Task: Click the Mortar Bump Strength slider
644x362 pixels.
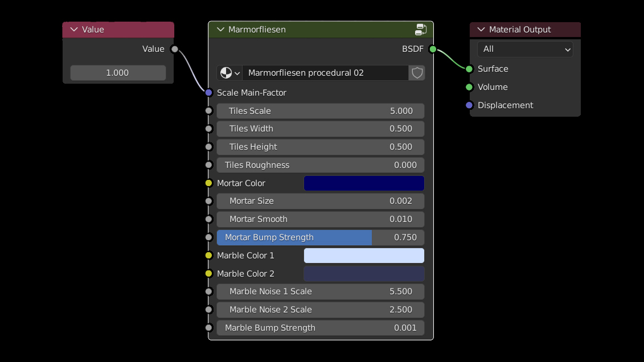Action: pos(321,237)
